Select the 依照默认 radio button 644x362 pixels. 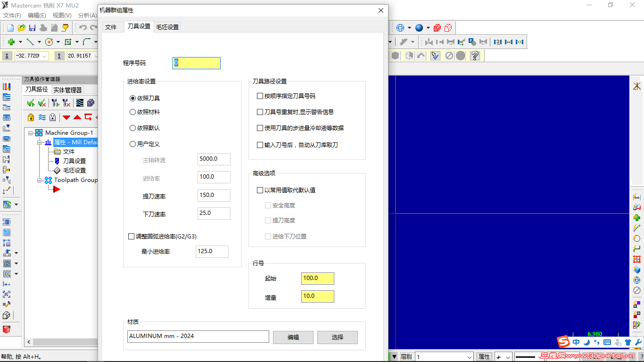click(132, 128)
